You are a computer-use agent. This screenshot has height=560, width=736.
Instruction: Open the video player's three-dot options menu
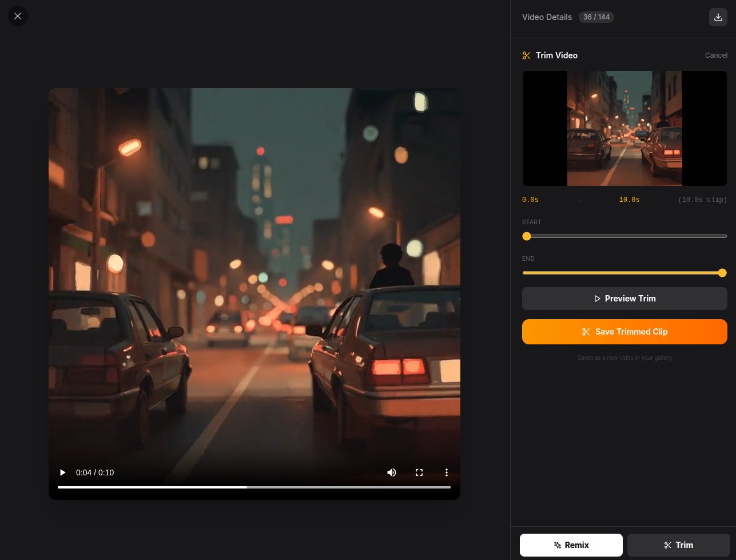[447, 472]
